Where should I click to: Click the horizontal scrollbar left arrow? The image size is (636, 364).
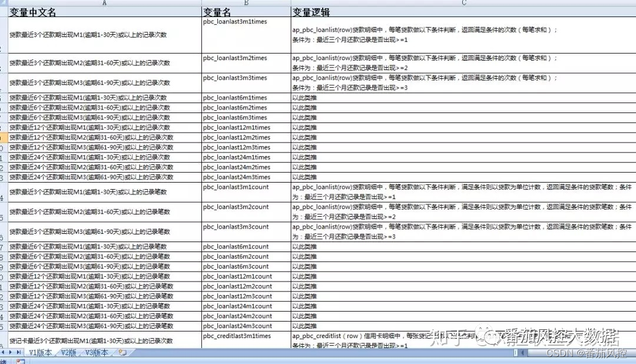[523, 353]
